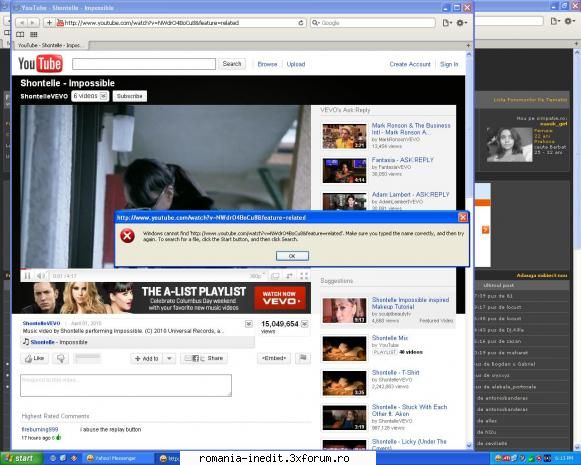The image size is (581, 465).
Task: Open the Upload link
Action: pos(296,64)
